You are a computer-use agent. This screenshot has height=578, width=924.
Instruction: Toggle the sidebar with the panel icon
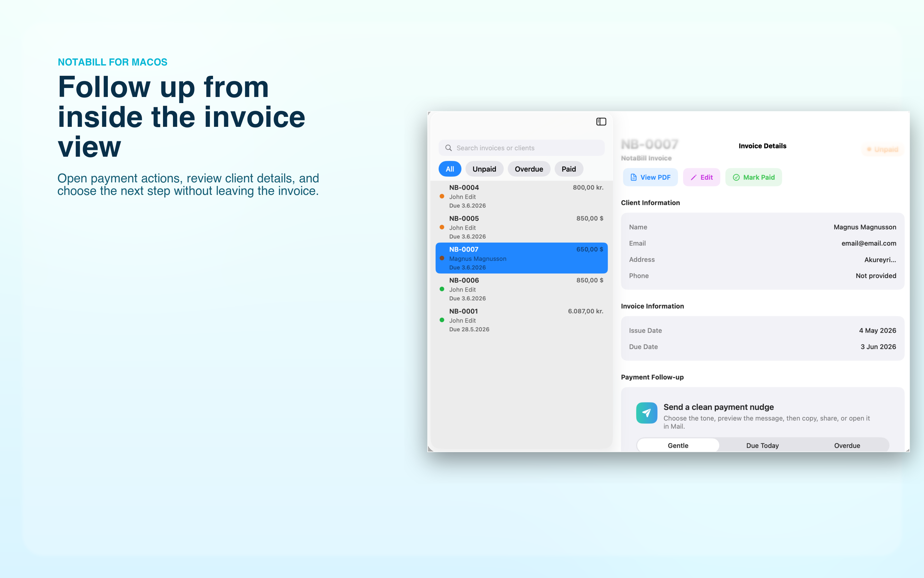(601, 122)
